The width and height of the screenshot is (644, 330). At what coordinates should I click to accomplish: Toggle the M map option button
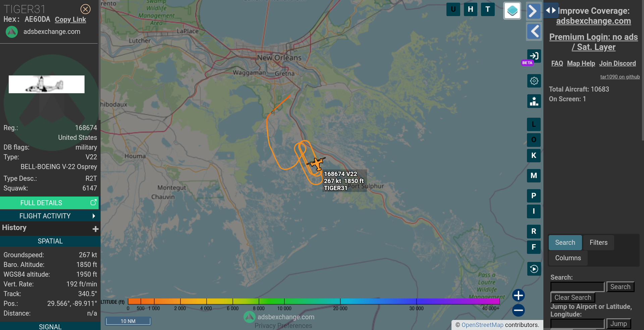534,176
